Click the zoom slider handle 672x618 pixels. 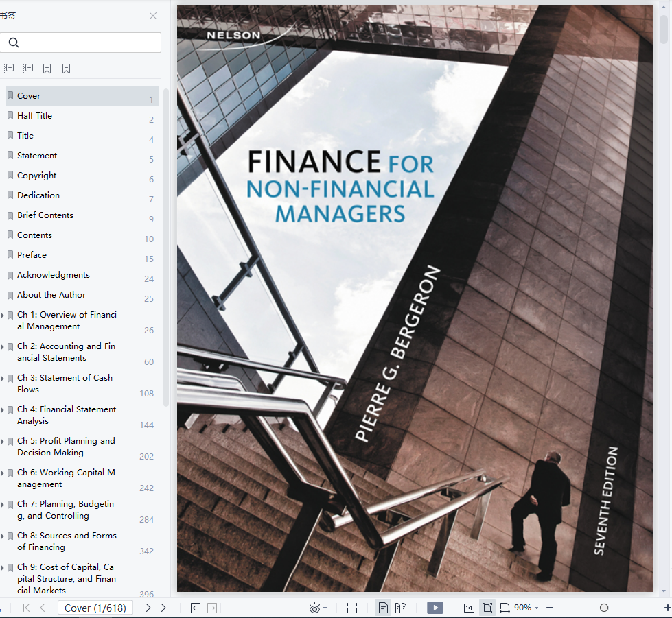[604, 608]
